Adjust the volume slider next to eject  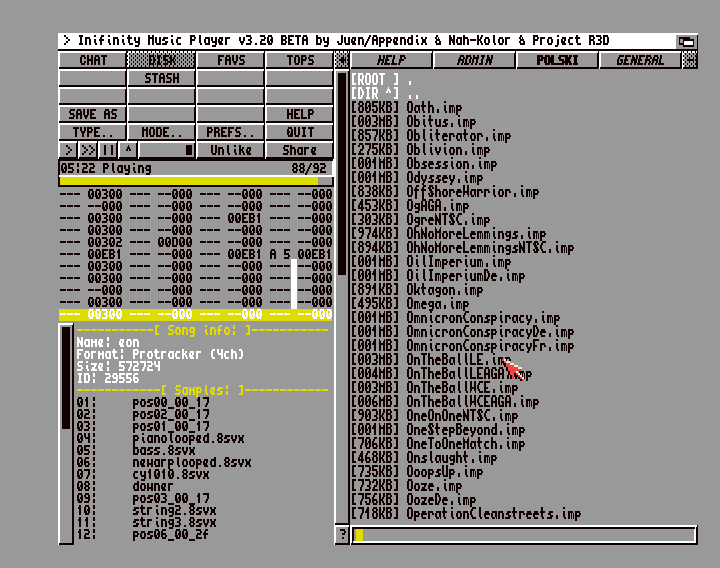167,150
